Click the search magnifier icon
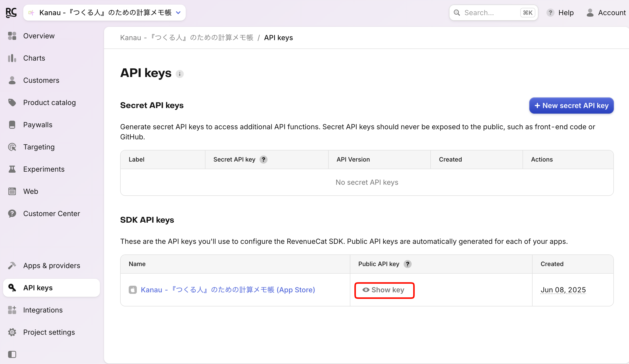 (457, 13)
